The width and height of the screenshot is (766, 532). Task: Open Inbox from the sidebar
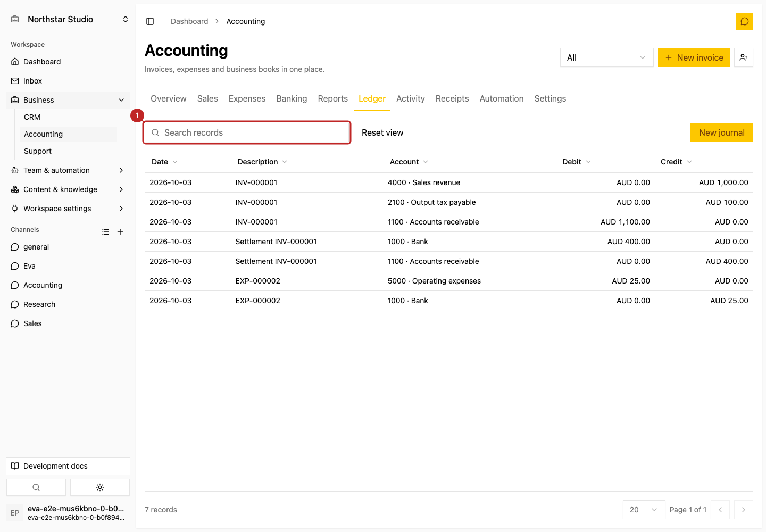point(68,81)
